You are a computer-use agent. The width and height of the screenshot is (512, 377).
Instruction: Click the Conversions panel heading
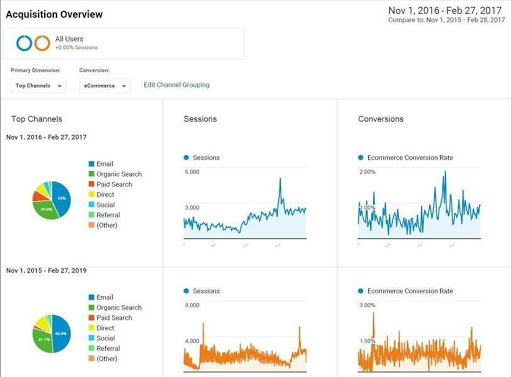coord(381,119)
